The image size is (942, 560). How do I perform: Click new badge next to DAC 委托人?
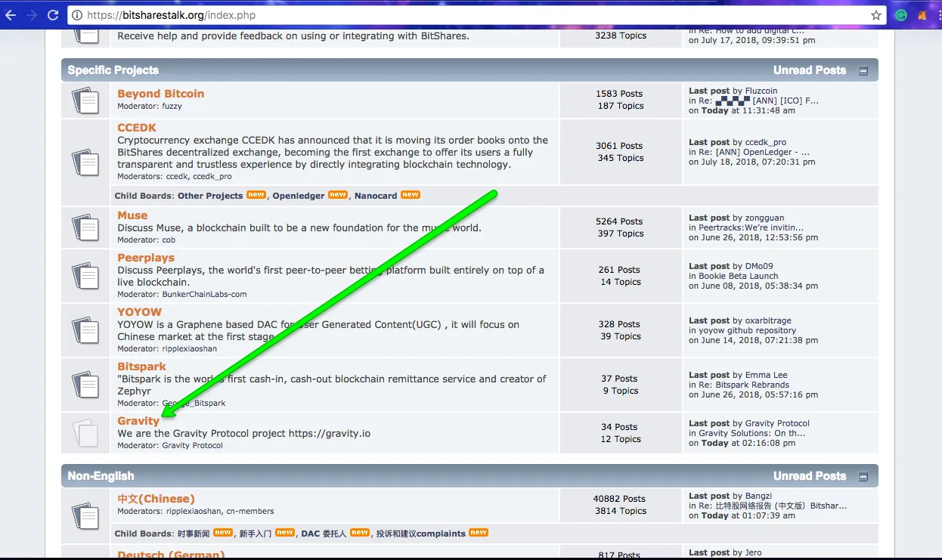coord(360,532)
